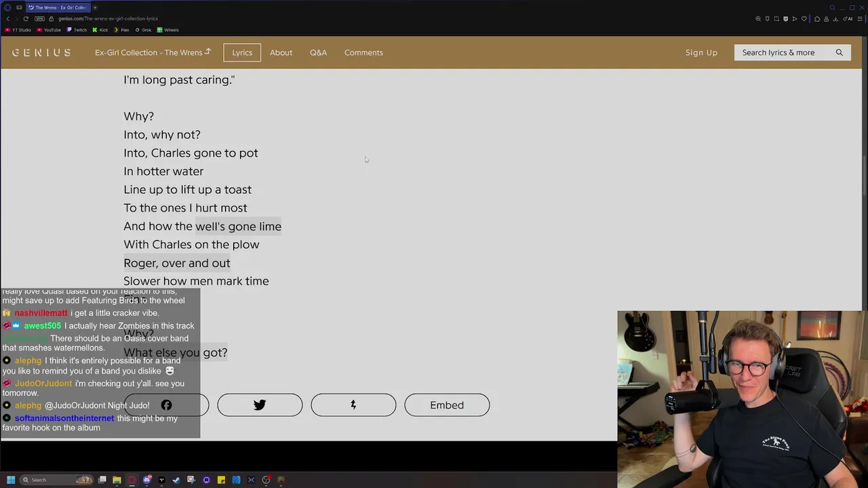Open the Grok bookmark
Image resolution: width=868 pixels, height=488 pixels.
click(x=143, y=30)
